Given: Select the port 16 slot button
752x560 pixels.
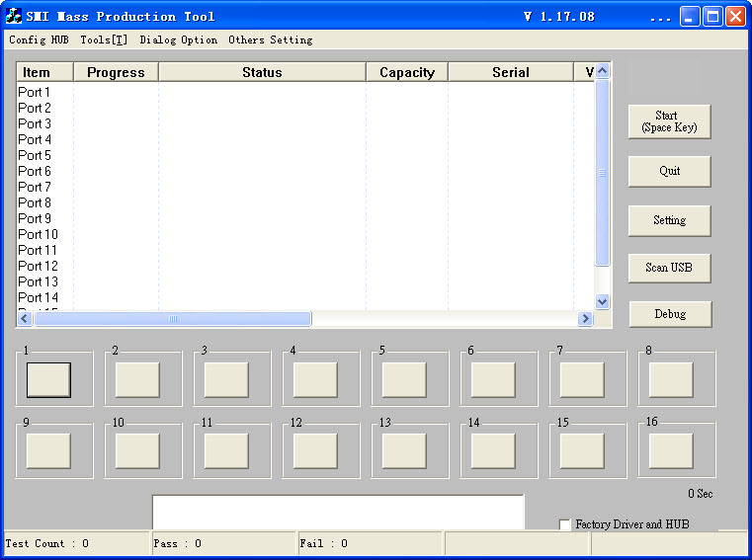Looking at the screenshot, I should (671, 450).
